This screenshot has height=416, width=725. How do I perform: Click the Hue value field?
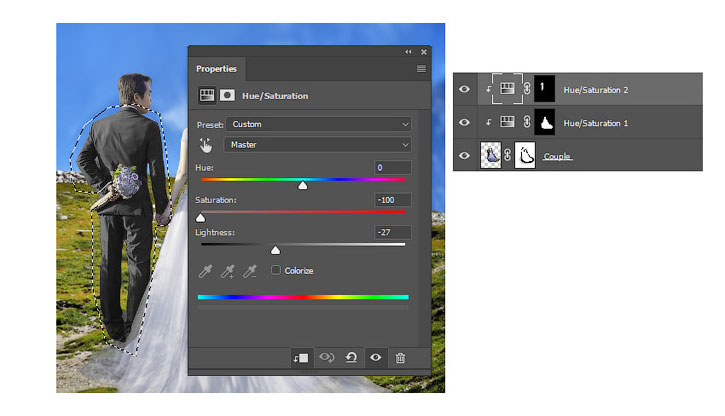point(393,167)
